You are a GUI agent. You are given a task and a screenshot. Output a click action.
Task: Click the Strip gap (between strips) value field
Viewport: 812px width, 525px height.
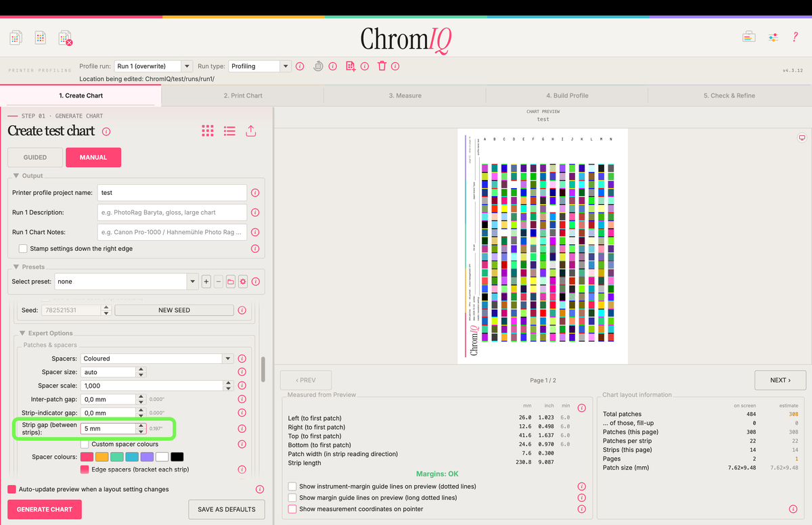(x=108, y=429)
